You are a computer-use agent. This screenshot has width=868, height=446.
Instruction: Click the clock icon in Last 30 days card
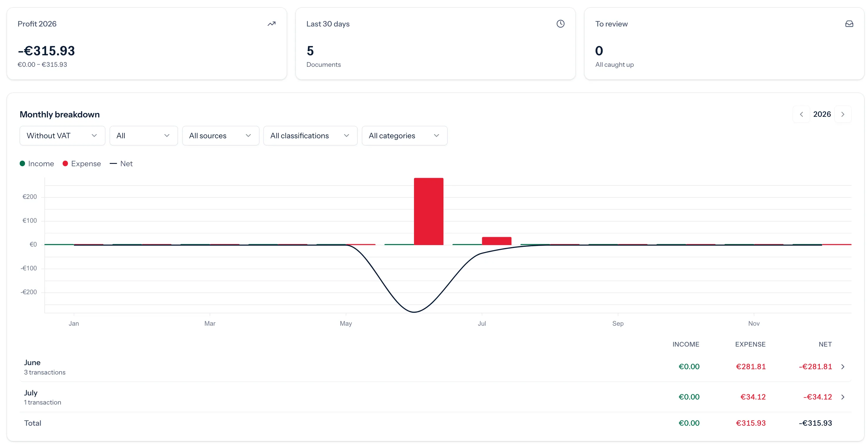point(560,24)
